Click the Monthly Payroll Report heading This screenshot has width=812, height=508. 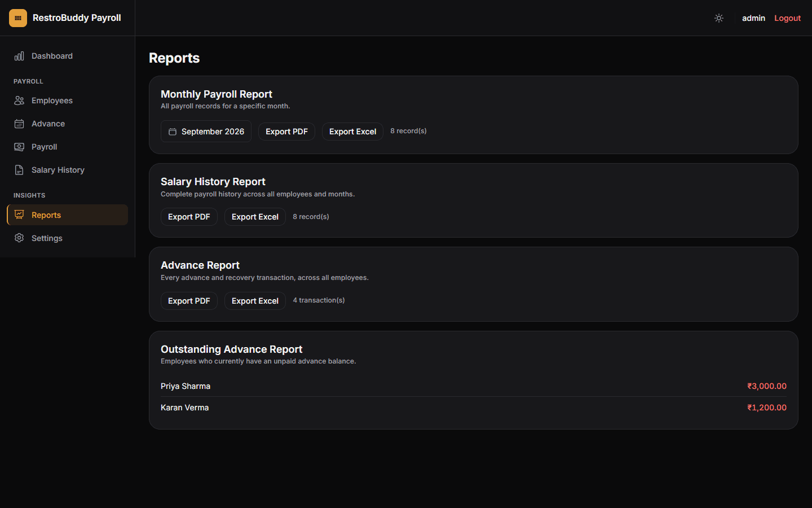click(x=217, y=94)
